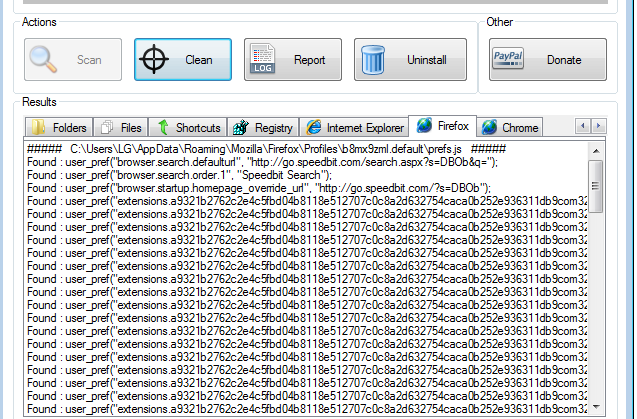Click the magnifying glass Scan icon
The image size is (637, 419).
click(43, 60)
